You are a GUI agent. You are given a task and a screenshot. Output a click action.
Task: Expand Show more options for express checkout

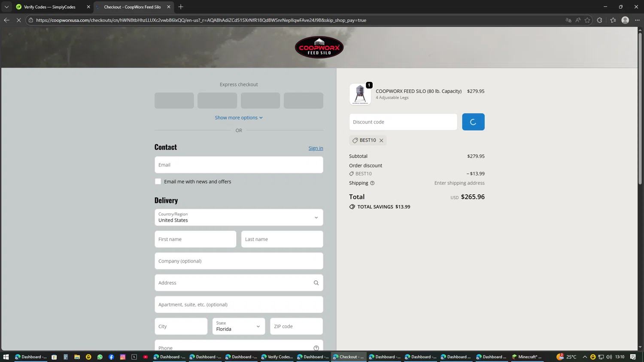[239, 118]
